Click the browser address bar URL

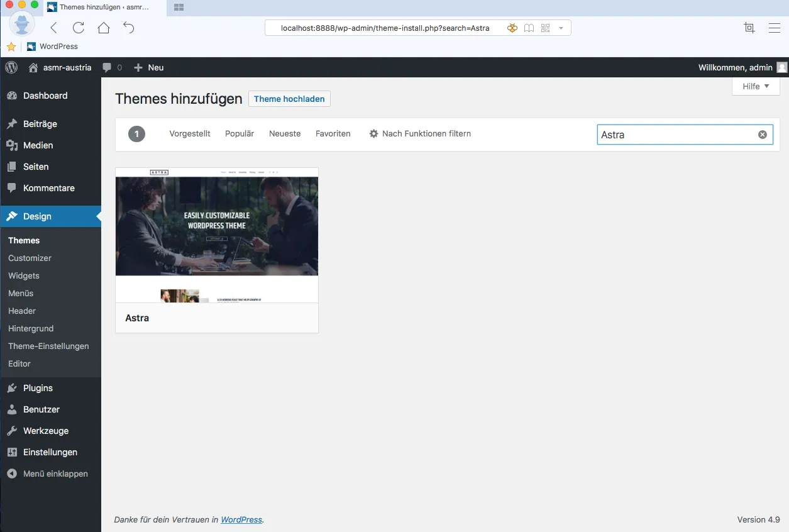pos(385,28)
